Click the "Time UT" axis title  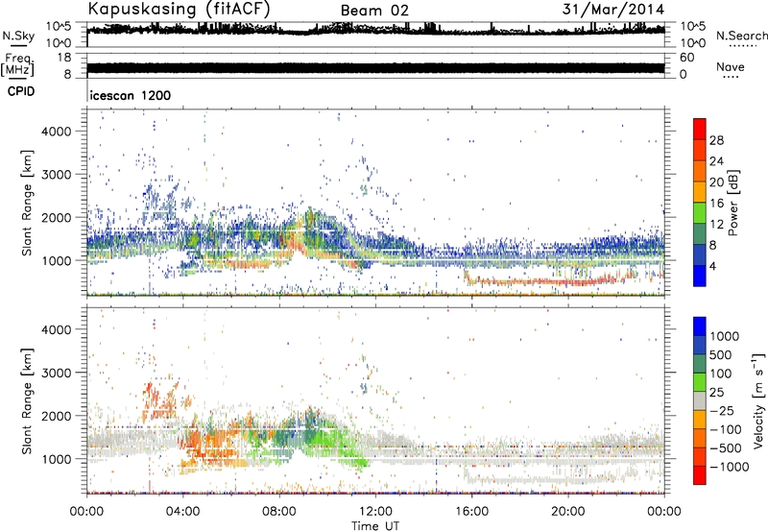click(x=375, y=525)
